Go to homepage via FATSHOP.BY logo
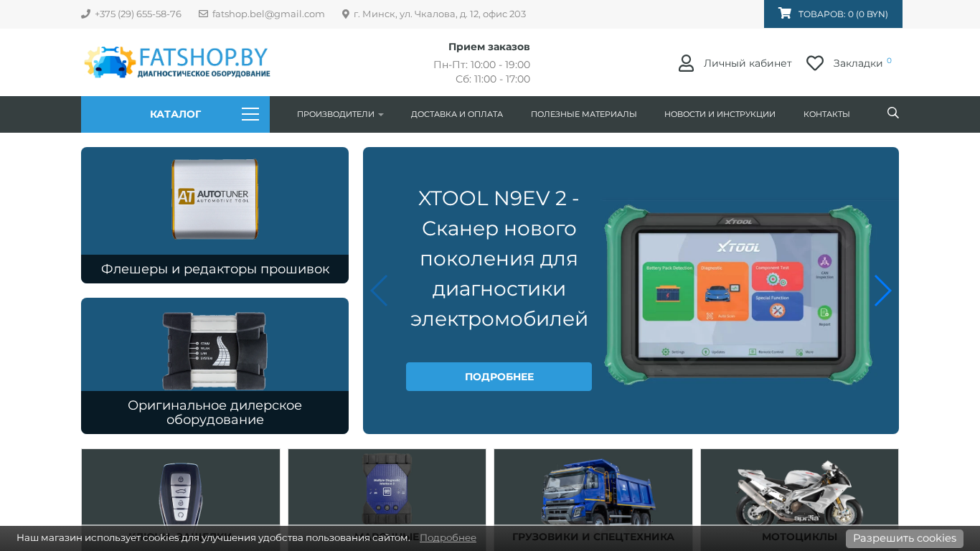This screenshot has width=980, height=551. (x=177, y=62)
